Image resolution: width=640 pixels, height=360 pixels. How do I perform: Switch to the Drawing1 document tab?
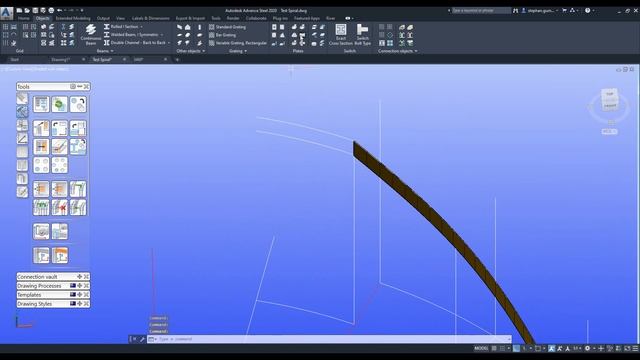point(60,60)
